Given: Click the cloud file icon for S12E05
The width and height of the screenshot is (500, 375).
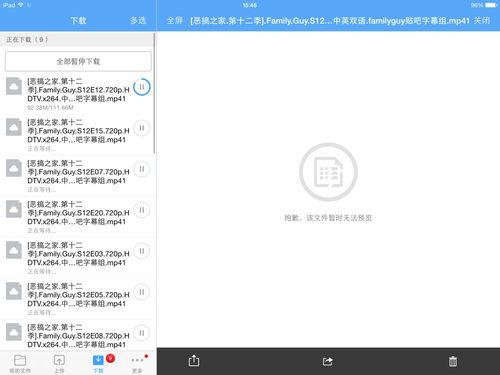Looking at the screenshot, I should pos(14,291).
